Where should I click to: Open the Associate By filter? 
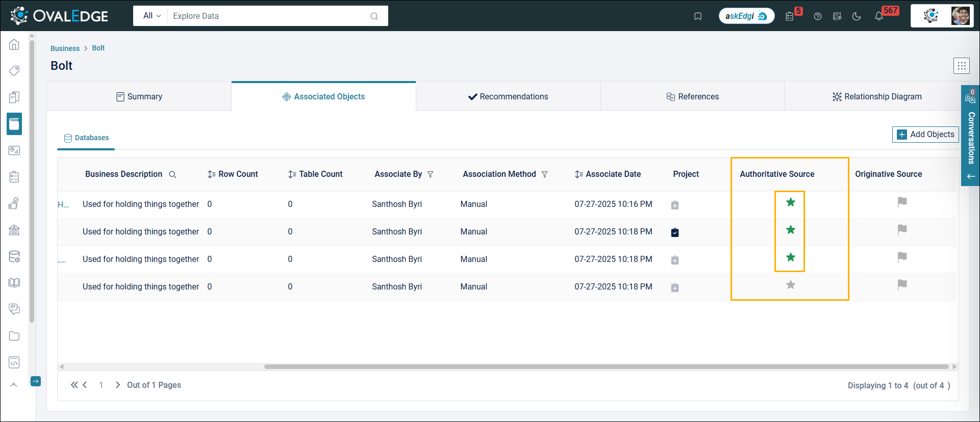coord(431,174)
